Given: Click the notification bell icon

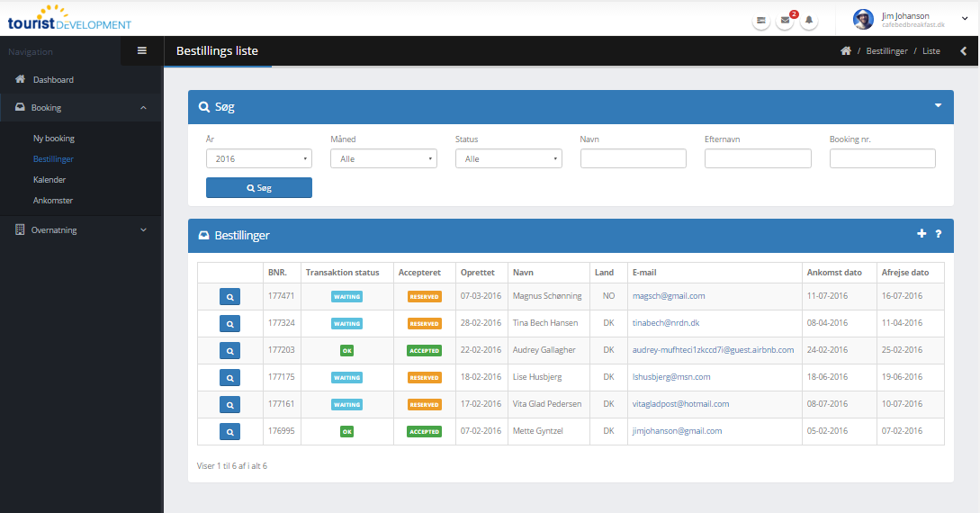Looking at the screenshot, I should (x=809, y=20).
